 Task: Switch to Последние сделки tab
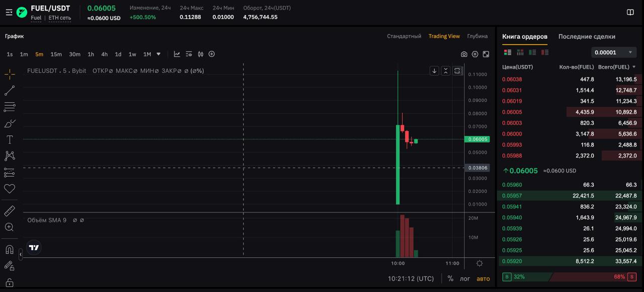[587, 36]
